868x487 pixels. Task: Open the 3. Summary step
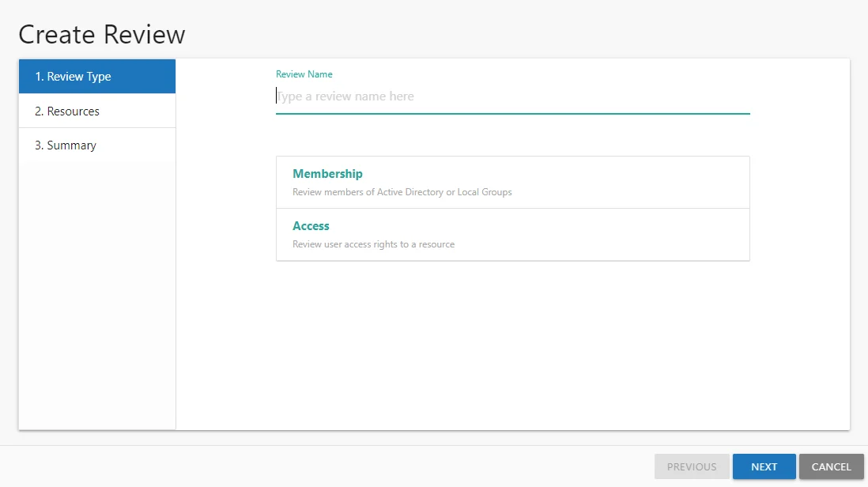[x=97, y=145]
